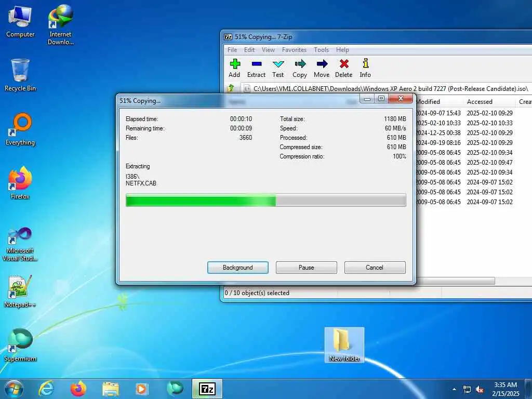Click modified date 2024-09-19 08:16

point(438,142)
